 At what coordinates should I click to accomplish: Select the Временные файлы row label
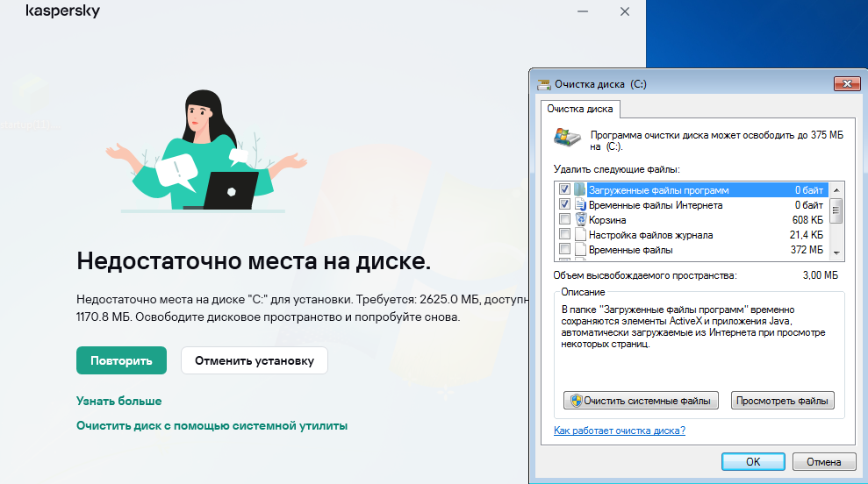tap(630, 250)
